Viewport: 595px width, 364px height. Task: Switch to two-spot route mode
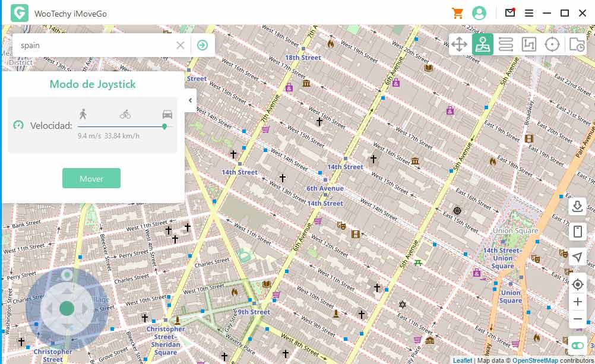pos(506,45)
